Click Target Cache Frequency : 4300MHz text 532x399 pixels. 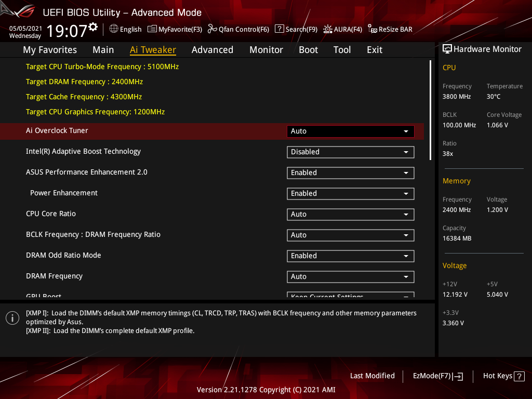pyautogui.click(x=84, y=97)
